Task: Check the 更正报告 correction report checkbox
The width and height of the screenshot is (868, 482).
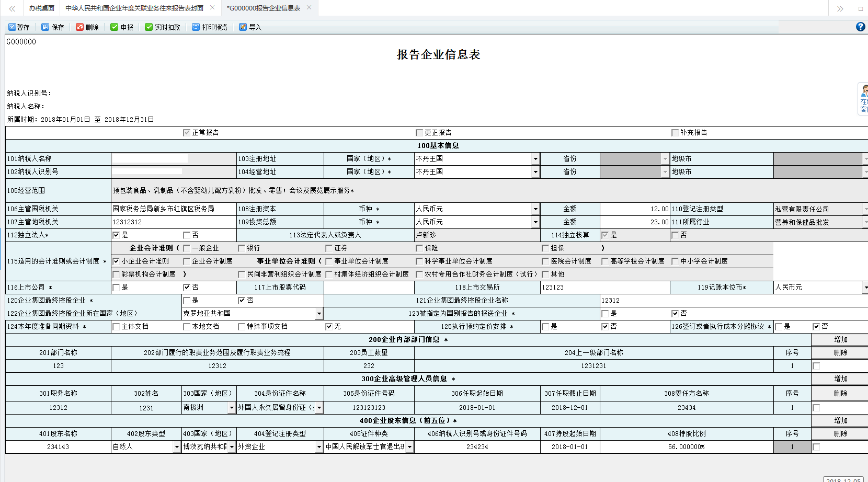Action: (419, 132)
